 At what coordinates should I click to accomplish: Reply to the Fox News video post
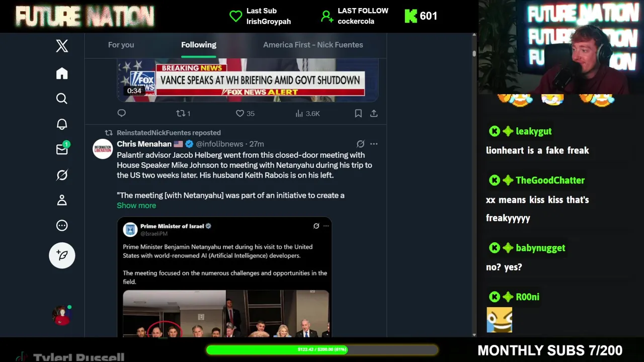(x=122, y=114)
